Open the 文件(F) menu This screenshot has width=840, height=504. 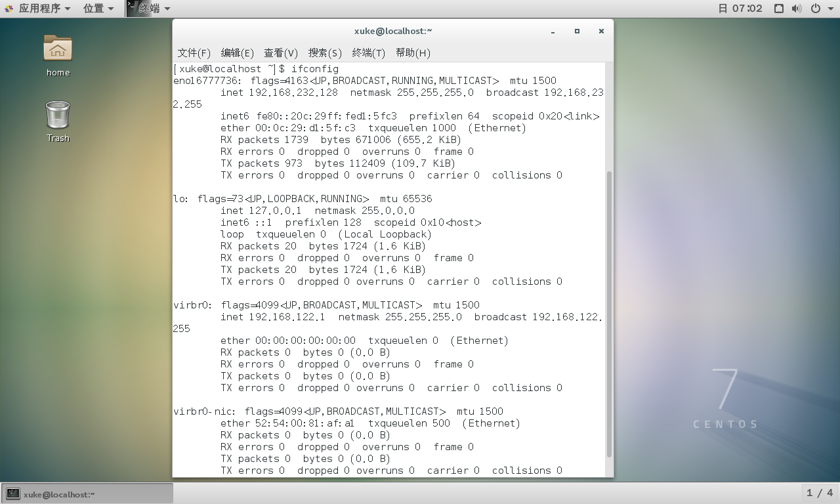click(194, 53)
